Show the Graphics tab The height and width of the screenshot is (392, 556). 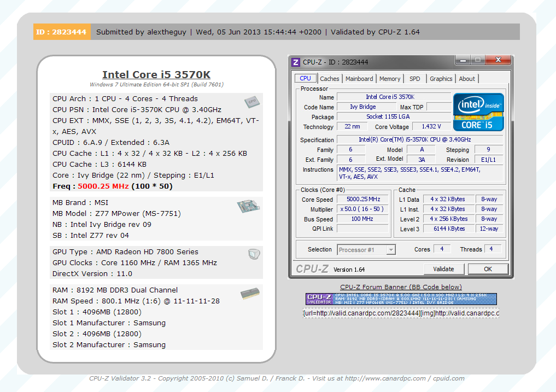441,79
